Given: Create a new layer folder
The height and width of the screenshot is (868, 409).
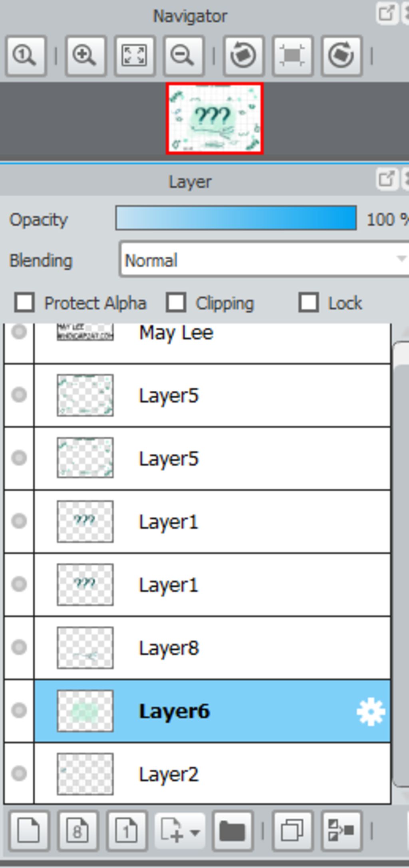Looking at the screenshot, I should click(233, 831).
